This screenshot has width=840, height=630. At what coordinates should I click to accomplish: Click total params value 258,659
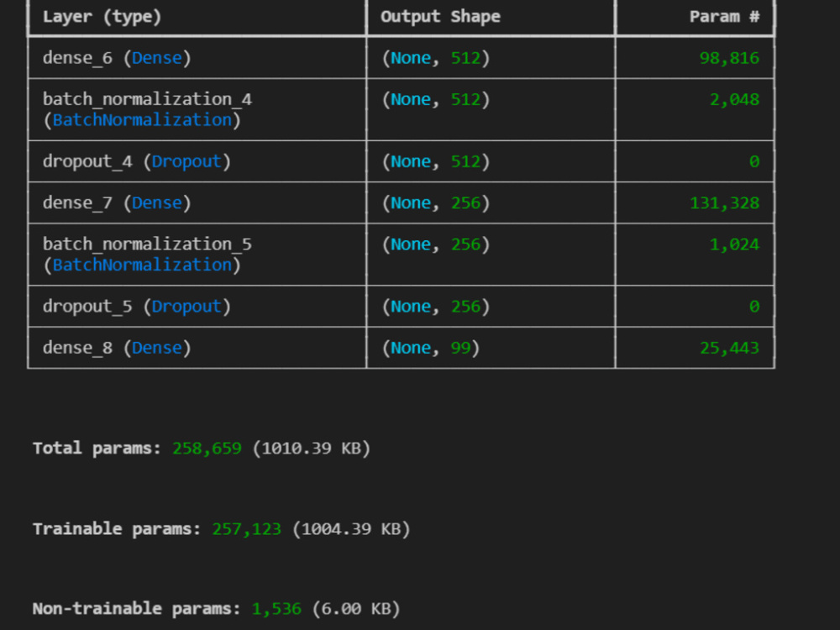point(207,449)
